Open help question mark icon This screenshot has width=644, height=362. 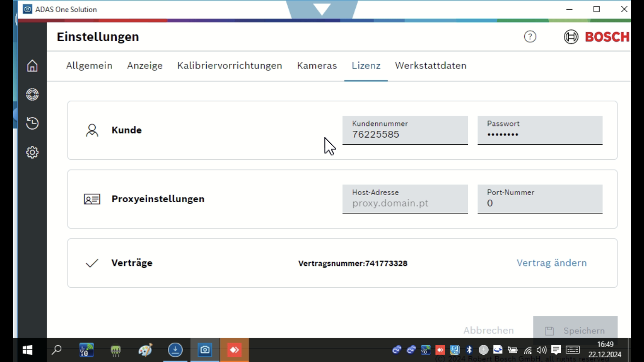(x=530, y=37)
